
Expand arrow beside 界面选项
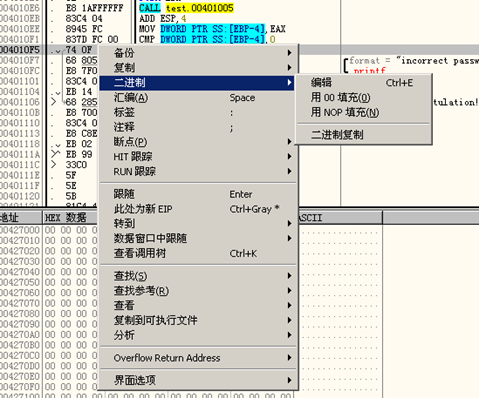[x=289, y=380]
